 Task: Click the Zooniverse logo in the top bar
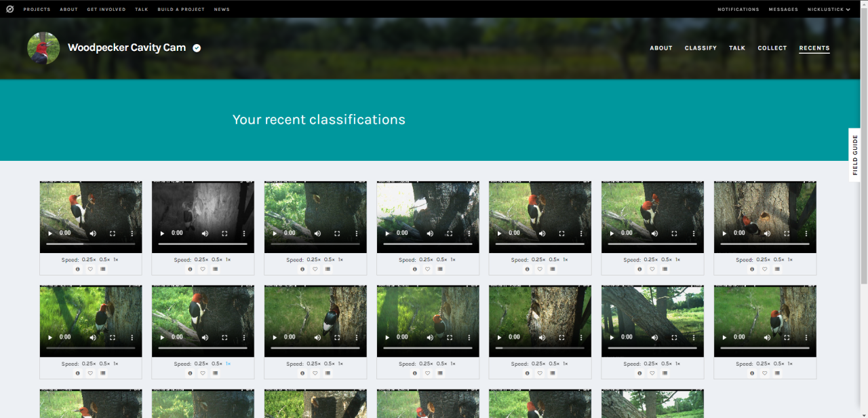(9, 9)
